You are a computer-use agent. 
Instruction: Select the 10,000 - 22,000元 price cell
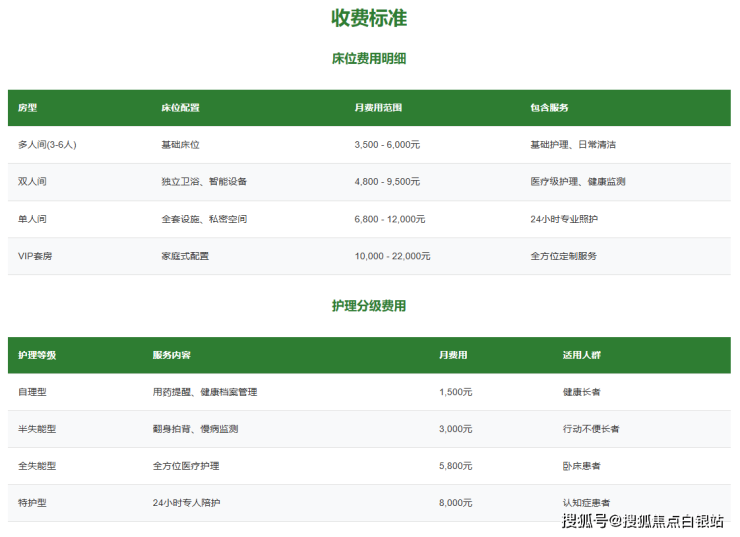pyautogui.click(x=392, y=256)
